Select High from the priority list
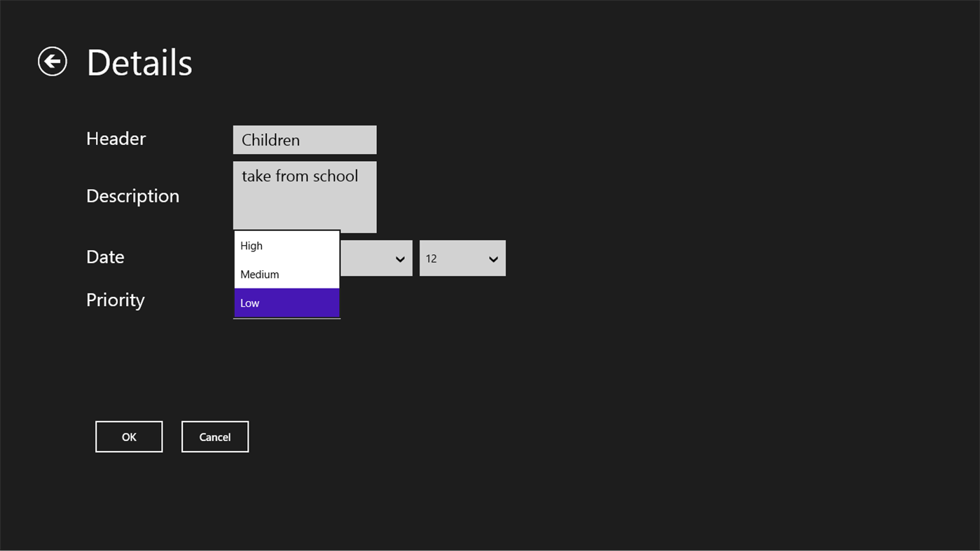Screen dimensions: 980x551 (251, 246)
